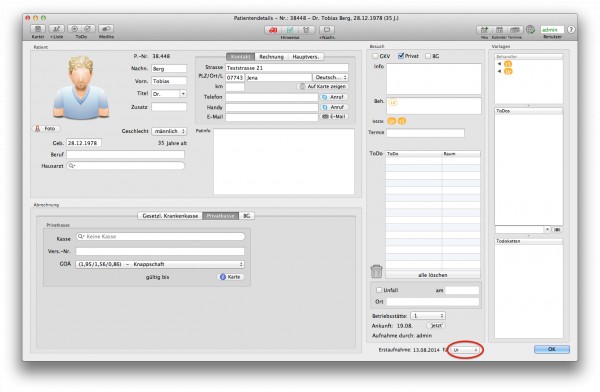Open the Betriebsstätte dropdown
This screenshot has width=600, height=392.
point(428,316)
